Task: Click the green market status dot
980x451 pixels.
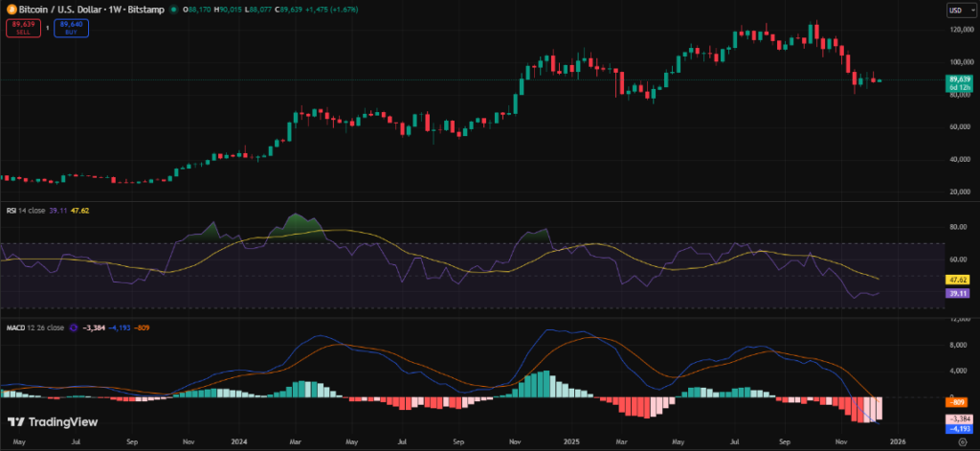Action: pyautogui.click(x=172, y=10)
